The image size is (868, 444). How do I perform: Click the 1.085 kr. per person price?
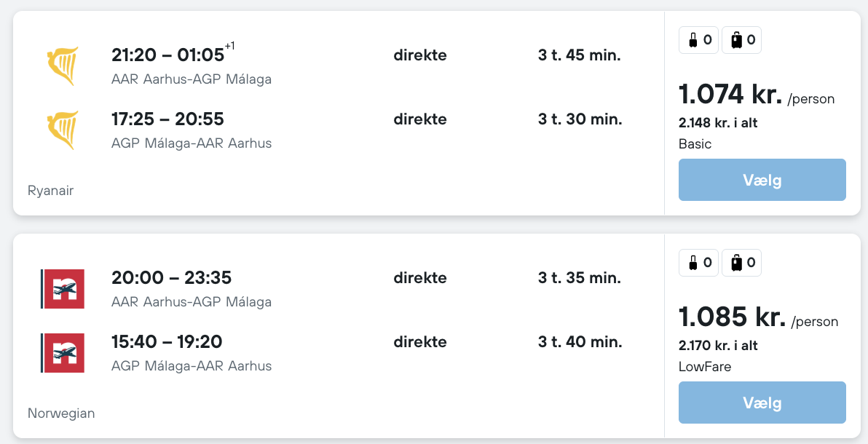point(732,317)
